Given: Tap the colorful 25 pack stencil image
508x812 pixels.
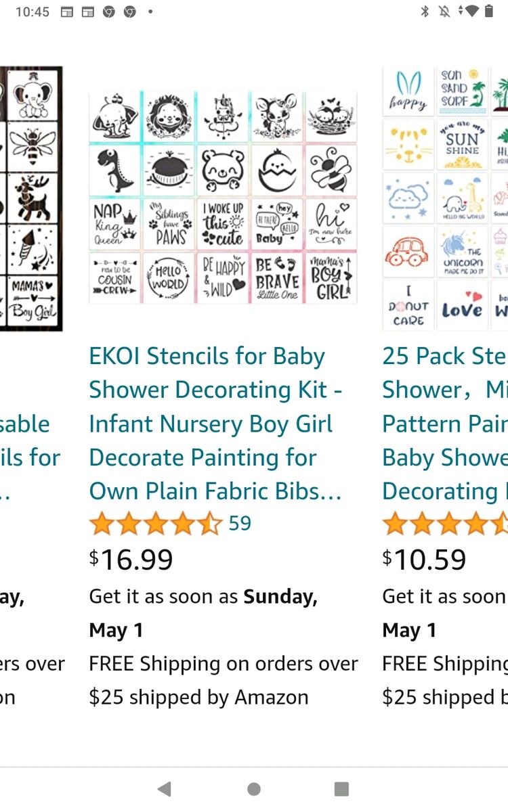Looking at the screenshot, I should coord(445,198).
